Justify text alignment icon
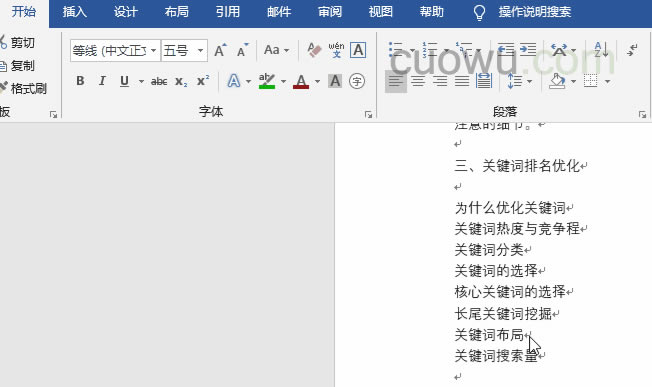 [x=462, y=81]
